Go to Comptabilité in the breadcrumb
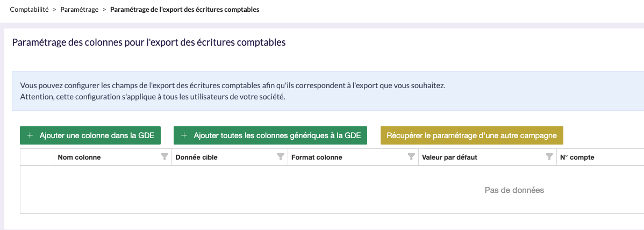 tap(29, 10)
